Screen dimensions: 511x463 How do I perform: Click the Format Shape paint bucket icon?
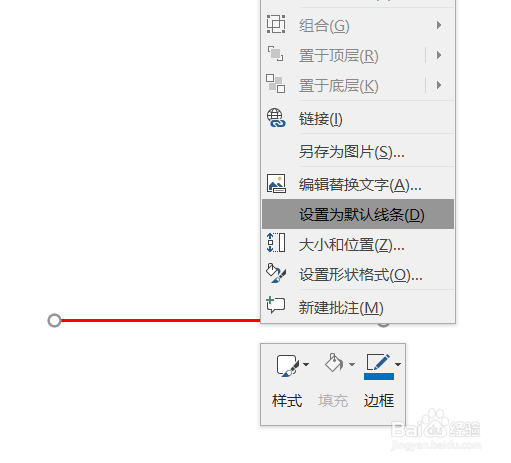(276, 273)
